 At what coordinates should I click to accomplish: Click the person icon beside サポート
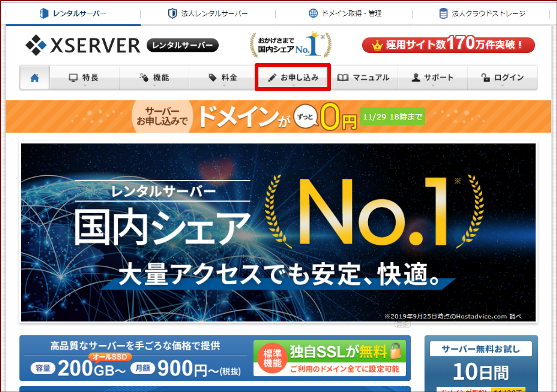coord(416,77)
